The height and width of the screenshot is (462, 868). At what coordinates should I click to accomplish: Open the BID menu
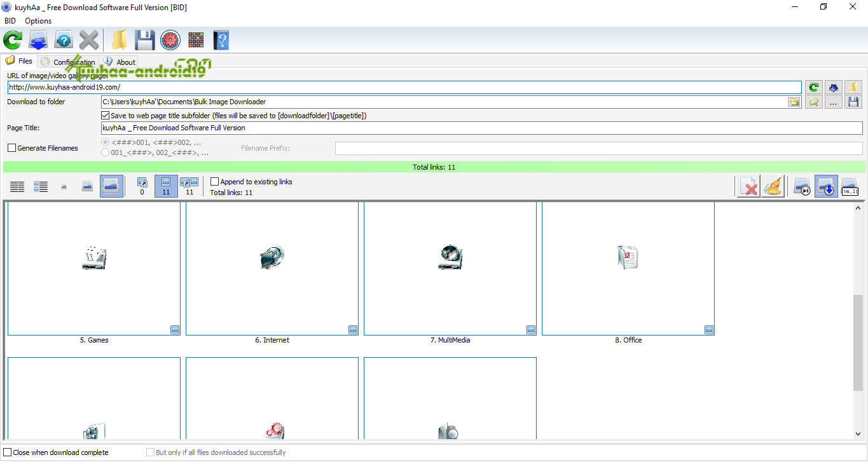click(10, 21)
